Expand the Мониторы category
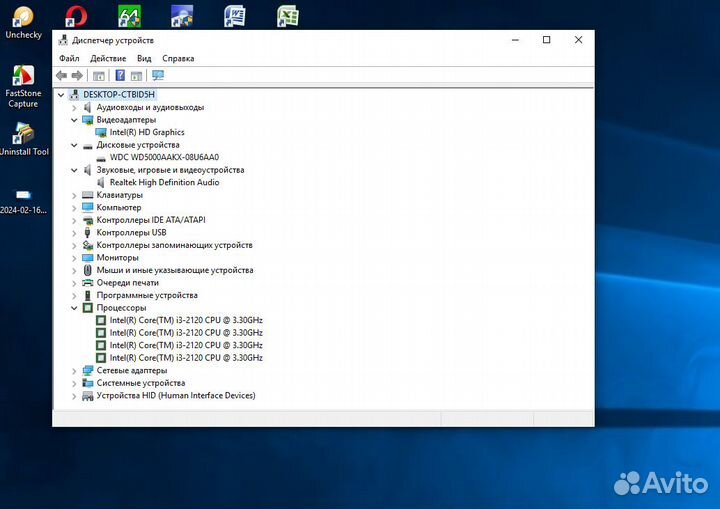This screenshot has width=720, height=509. tap(74, 258)
